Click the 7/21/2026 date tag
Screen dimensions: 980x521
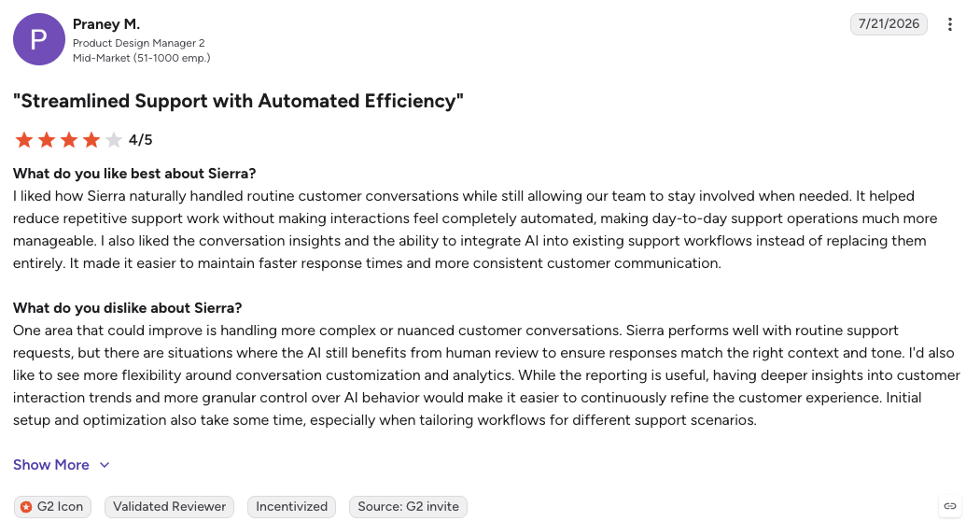(x=889, y=23)
